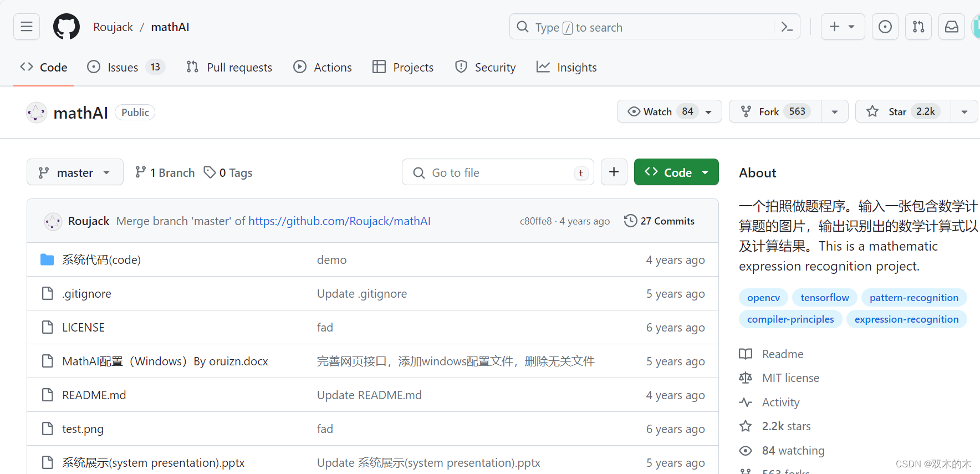Switch to the Projects tab

[403, 67]
